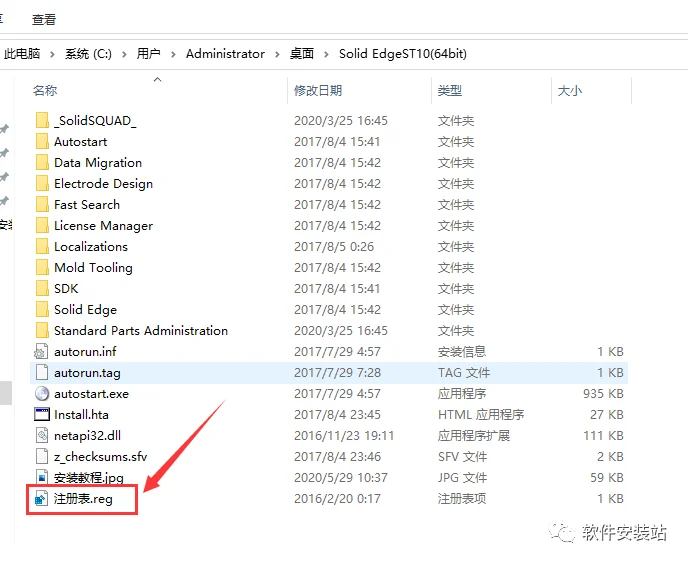This screenshot has height=562, width=688.
Task: Navigate to 系统 (C:) in address bar
Action: (88, 54)
